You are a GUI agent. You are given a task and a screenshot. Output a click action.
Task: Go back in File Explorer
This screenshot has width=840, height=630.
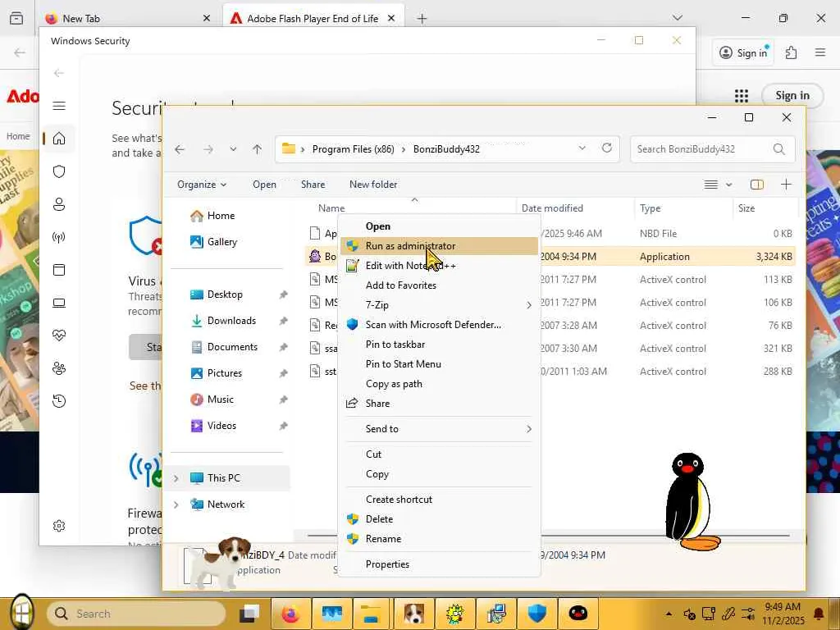click(180, 149)
